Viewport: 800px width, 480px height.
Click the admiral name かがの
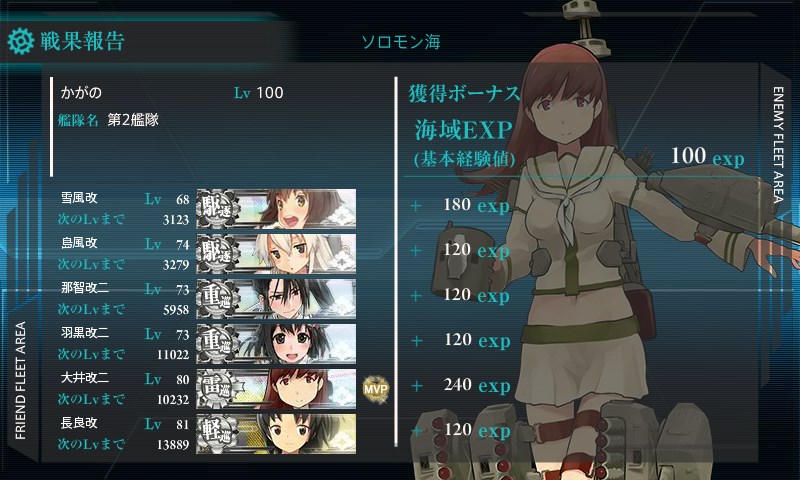point(81,93)
